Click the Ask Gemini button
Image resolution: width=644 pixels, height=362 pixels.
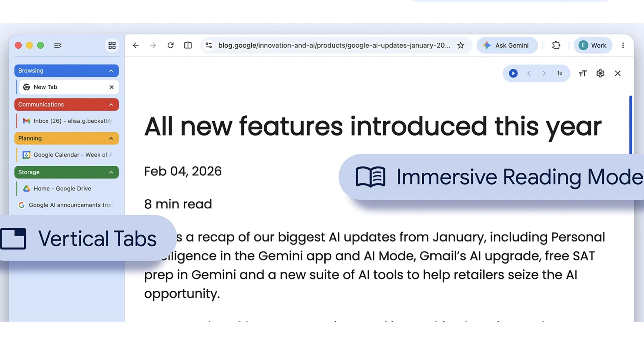tap(507, 45)
